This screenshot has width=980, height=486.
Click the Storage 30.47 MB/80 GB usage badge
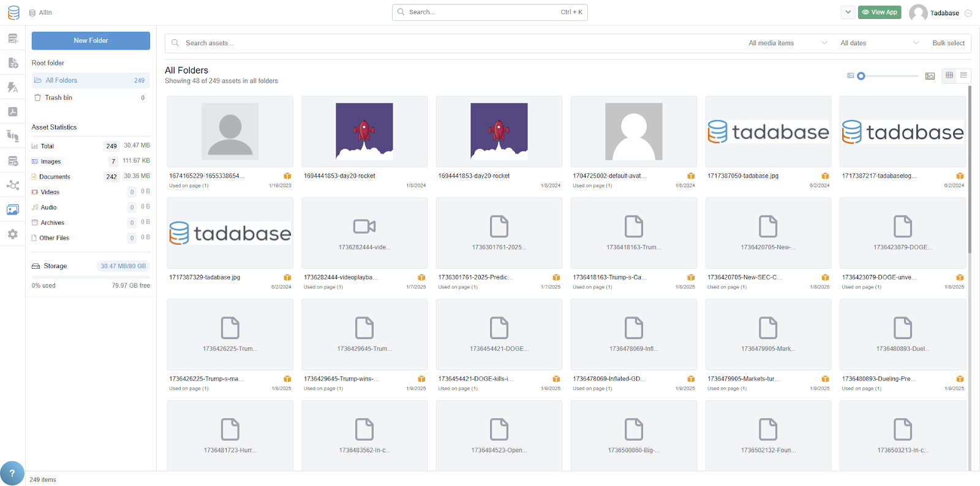123,266
